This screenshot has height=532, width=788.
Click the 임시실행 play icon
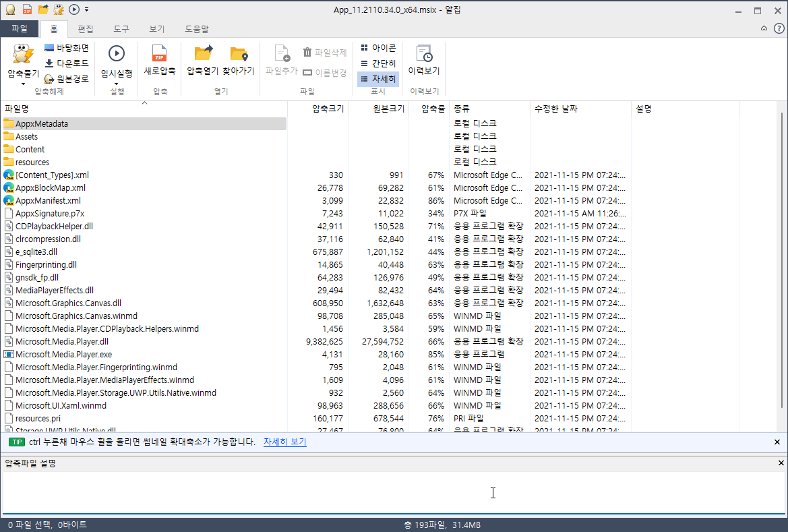tap(117, 53)
